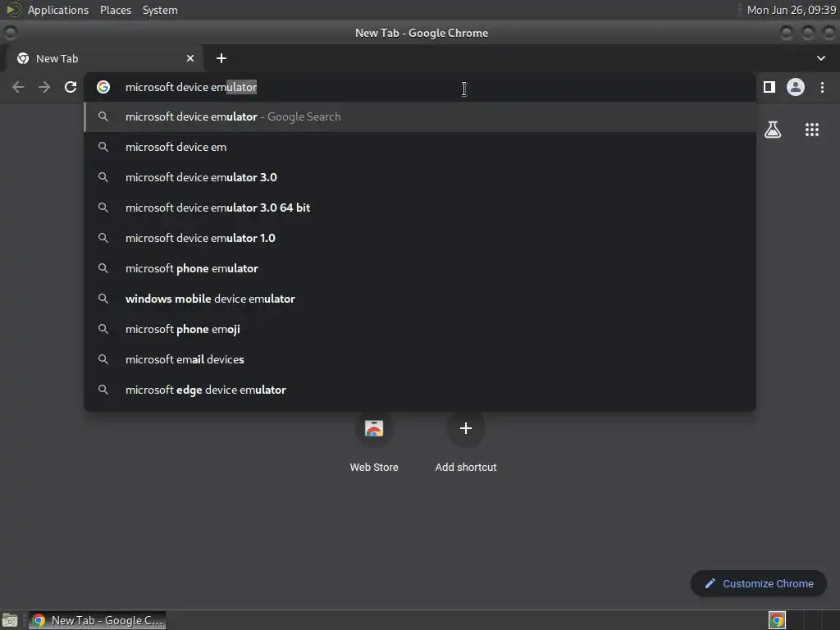The image size is (840, 630).
Task: Go forward with the right arrow button
Action: (44, 87)
